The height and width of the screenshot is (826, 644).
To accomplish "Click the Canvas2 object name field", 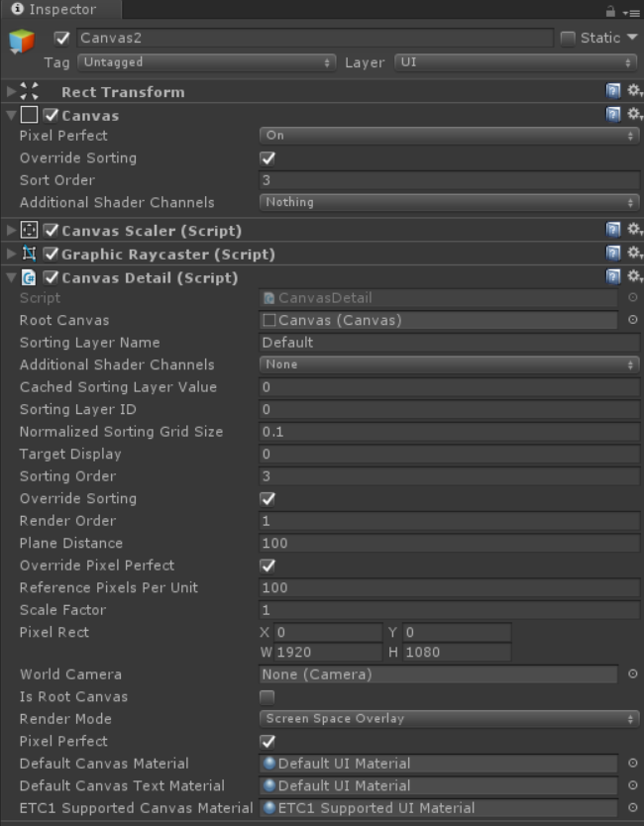I will click(313, 38).
